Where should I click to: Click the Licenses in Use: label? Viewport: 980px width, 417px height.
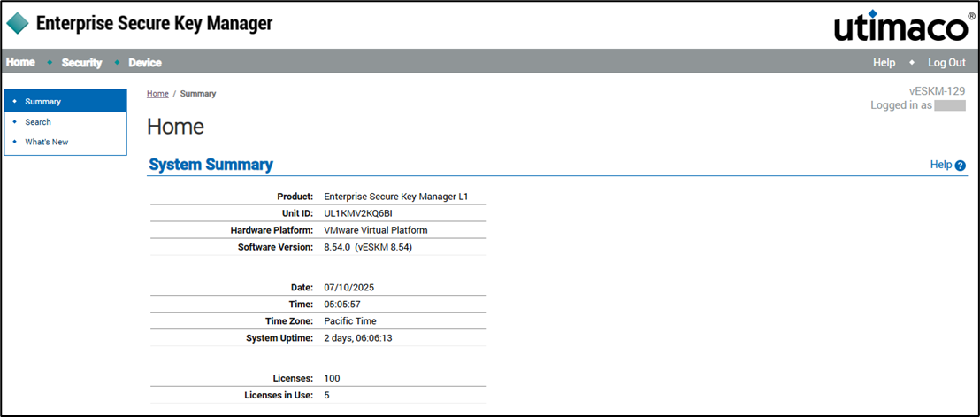[x=279, y=395]
